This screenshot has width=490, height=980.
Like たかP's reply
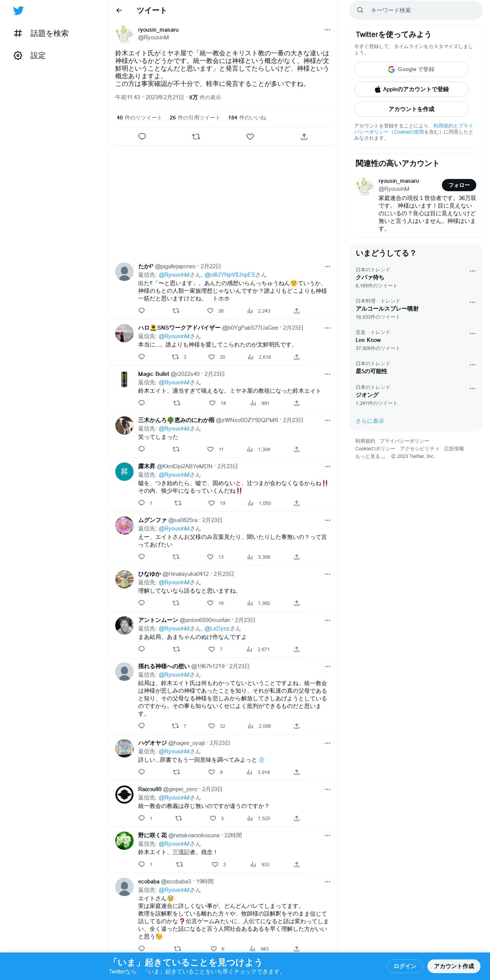coord(210,311)
